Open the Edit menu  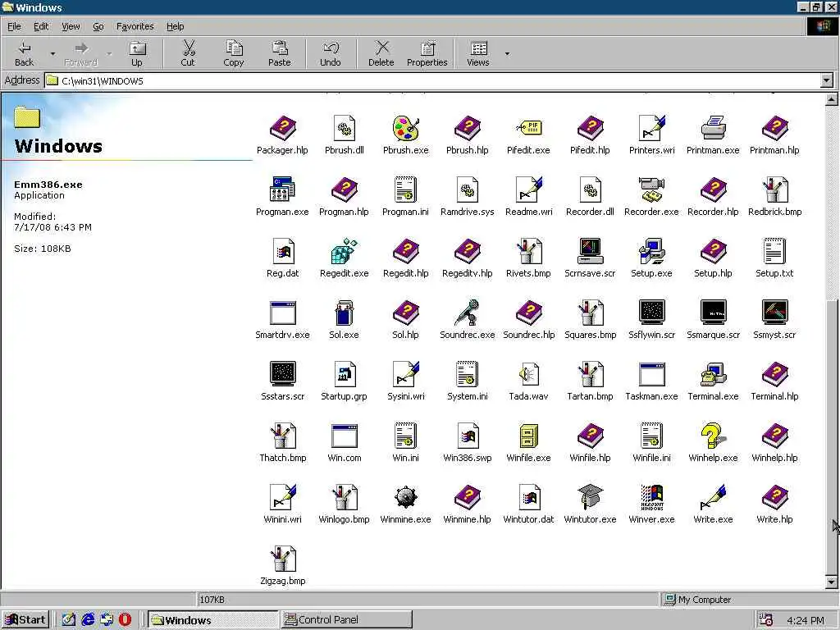tap(41, 26)
